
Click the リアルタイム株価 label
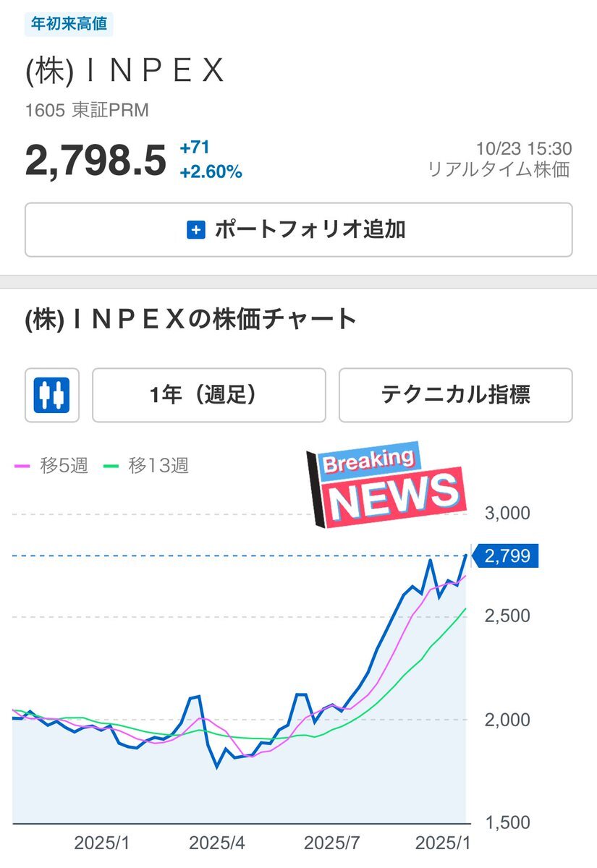[499, 169]
